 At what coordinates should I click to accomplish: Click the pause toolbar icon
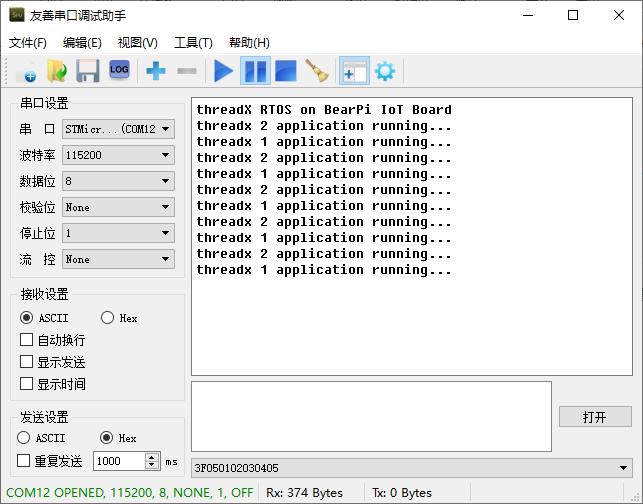(255, 71)
